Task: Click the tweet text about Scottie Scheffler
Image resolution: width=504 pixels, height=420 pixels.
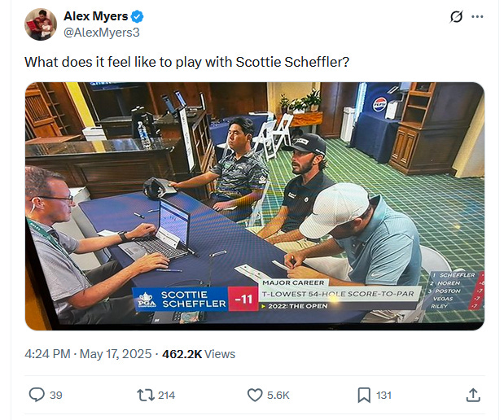Action: (x=186, y=62)
